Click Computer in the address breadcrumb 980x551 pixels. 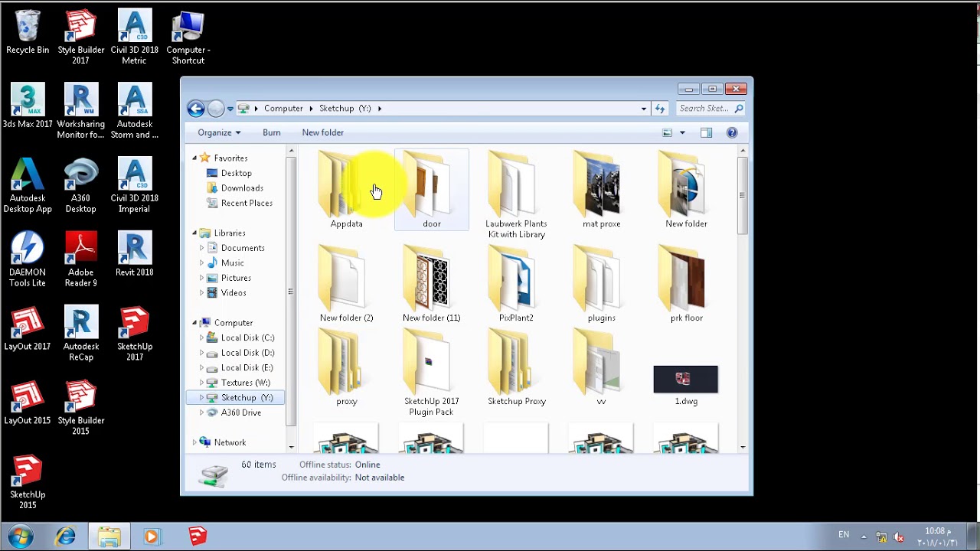[283, 109]
